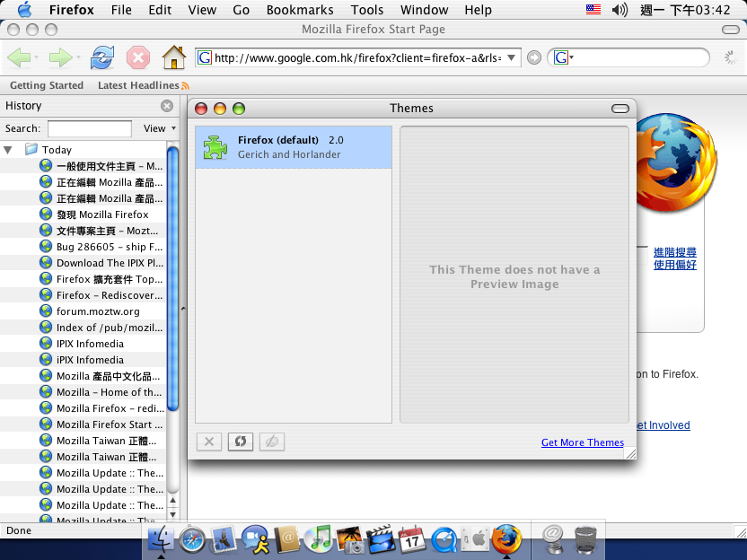747x560 pixels.
Task: Click the Reload page toolbar icon
Action: tap(102, 58)
